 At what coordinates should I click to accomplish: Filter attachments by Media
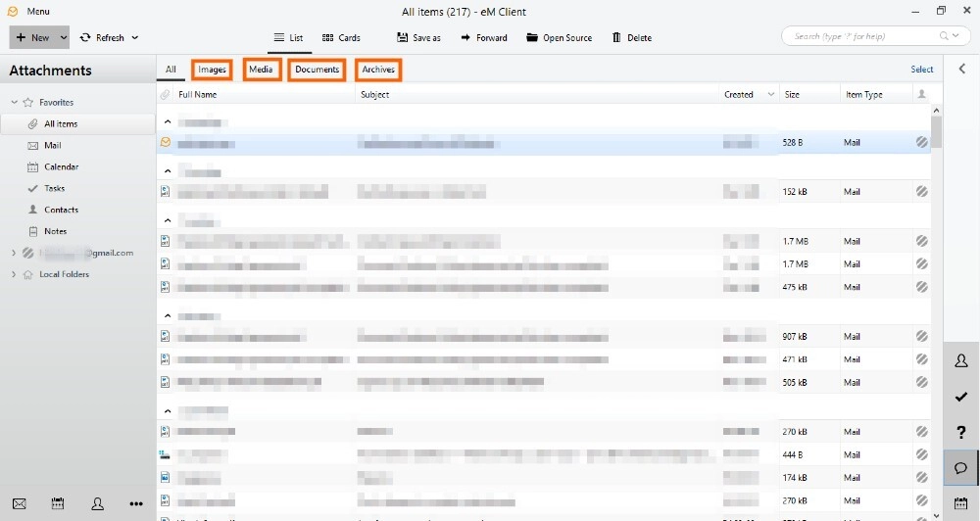pyautogui.click(x=262, y=70)
